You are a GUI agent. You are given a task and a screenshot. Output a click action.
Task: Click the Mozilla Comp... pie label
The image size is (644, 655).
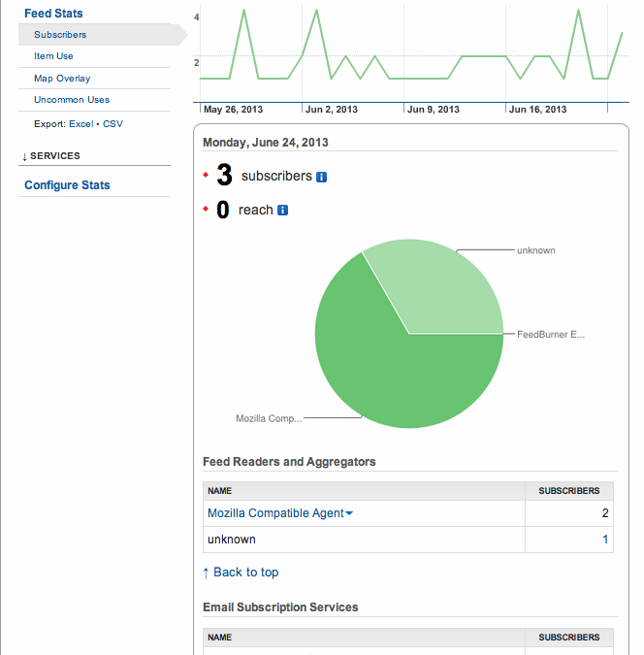coord(269,418)
